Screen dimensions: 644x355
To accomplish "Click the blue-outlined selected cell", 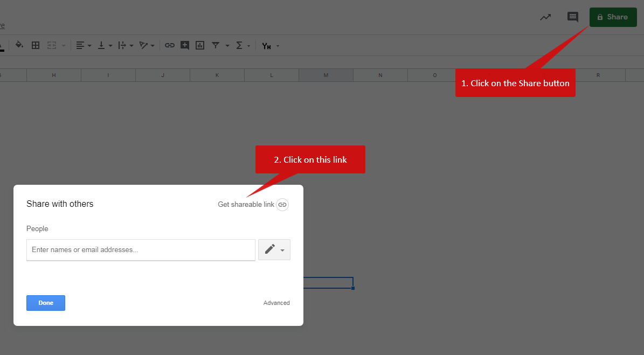I will 328,283.
